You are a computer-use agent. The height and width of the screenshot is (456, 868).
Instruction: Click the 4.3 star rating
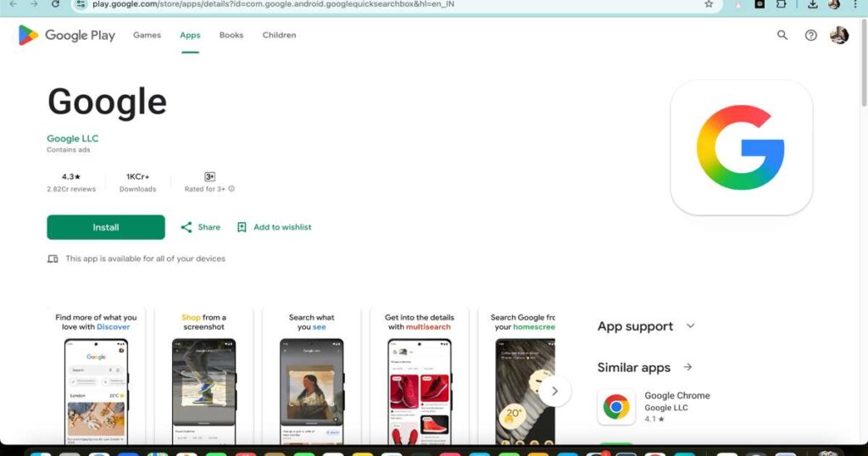tap(71, 176)
